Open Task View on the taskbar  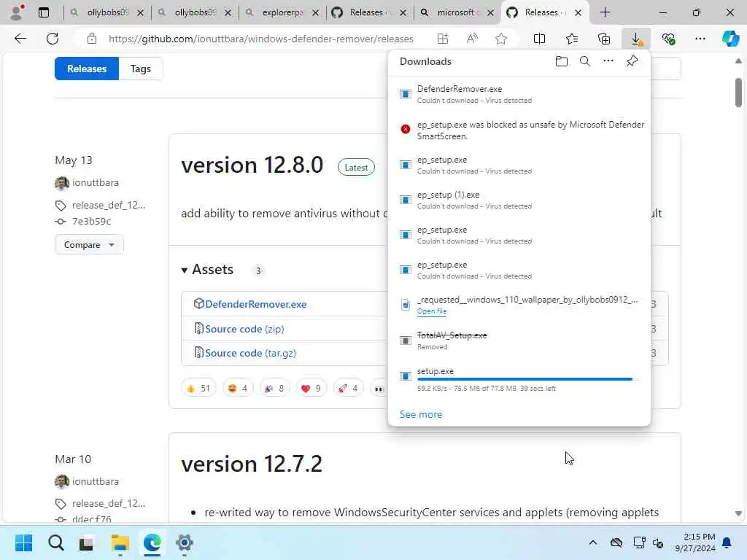point(86,542)
